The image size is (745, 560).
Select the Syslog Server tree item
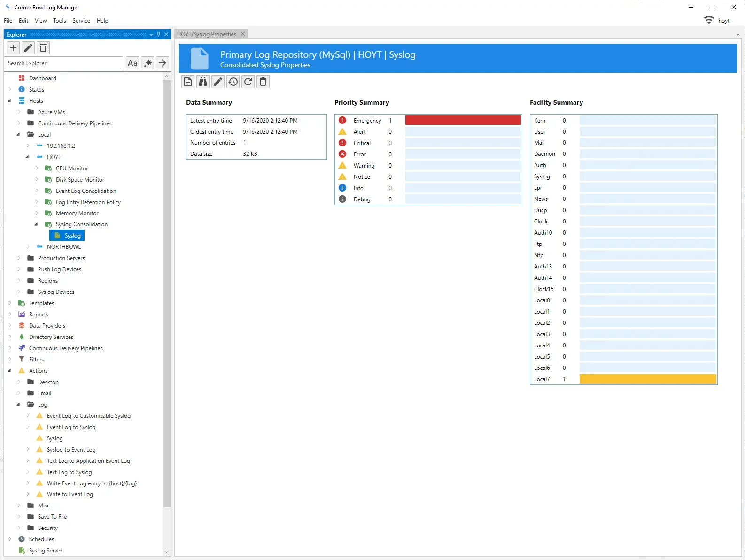coord(46,551)
